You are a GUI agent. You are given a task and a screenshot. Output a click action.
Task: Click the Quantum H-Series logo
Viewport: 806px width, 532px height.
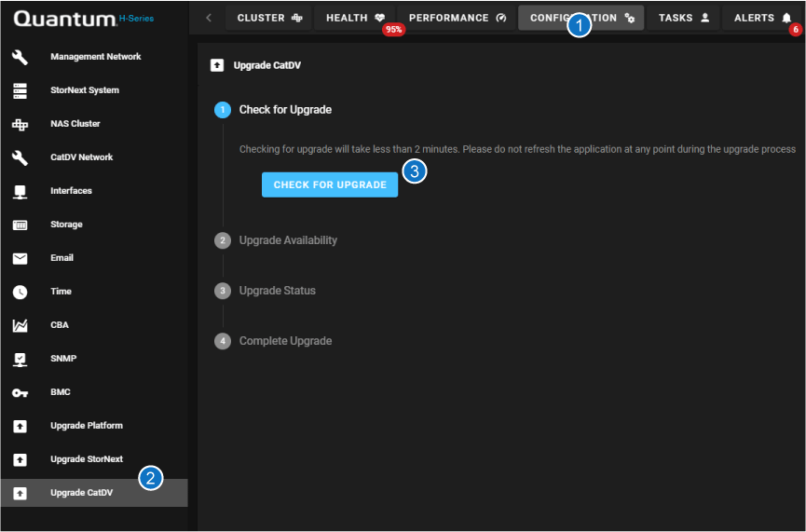pos(84,19)
